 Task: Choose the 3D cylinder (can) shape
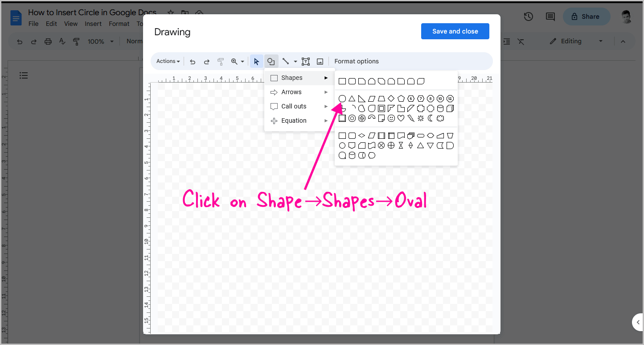pos(440,108)
